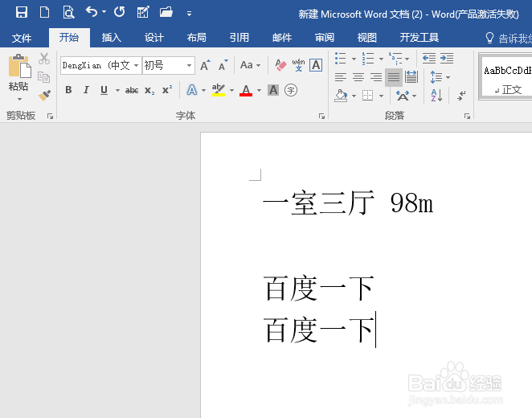
Task: Click the Phonetic Guide wén icon
Action: [298, 65]
